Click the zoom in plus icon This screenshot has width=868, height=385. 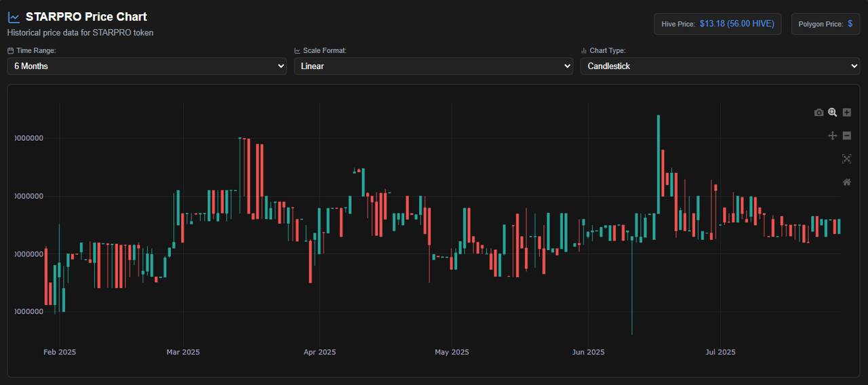point(847,113)
